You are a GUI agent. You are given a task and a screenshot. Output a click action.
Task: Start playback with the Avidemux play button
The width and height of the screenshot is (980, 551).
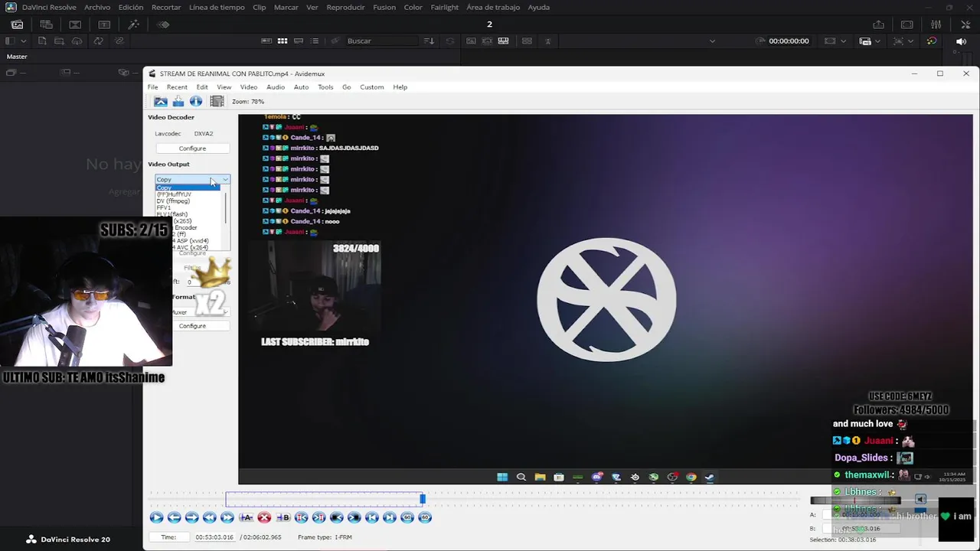[156, 517]
